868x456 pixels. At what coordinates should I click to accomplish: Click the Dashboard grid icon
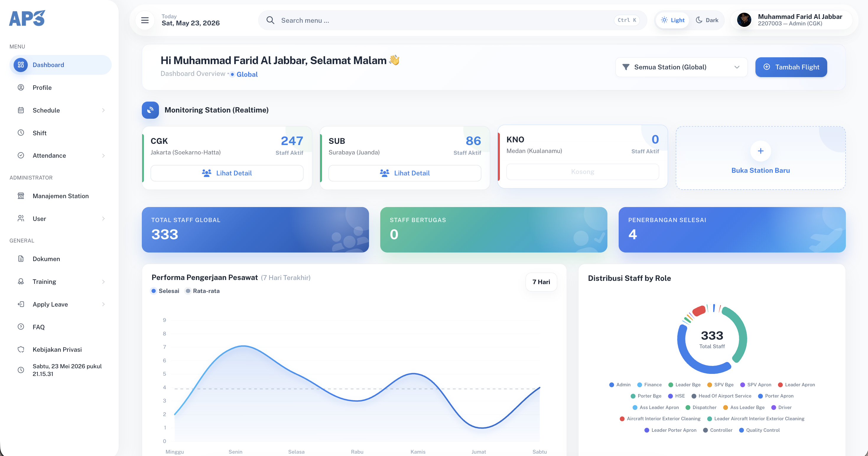point(21,65)
